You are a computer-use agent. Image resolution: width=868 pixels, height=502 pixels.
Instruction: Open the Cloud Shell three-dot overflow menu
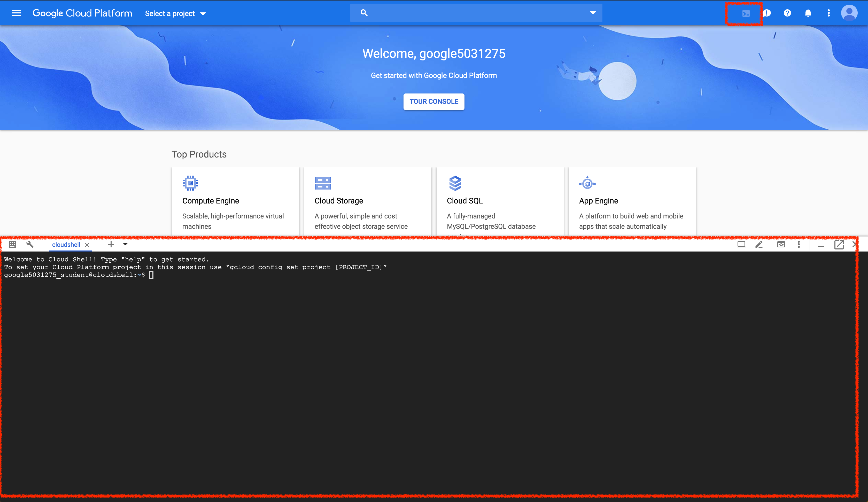click(x=799, y=245)
